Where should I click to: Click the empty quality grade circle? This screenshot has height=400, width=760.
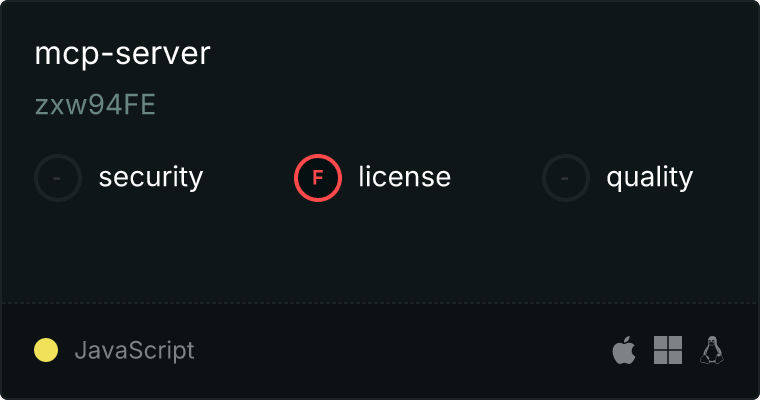566,178
